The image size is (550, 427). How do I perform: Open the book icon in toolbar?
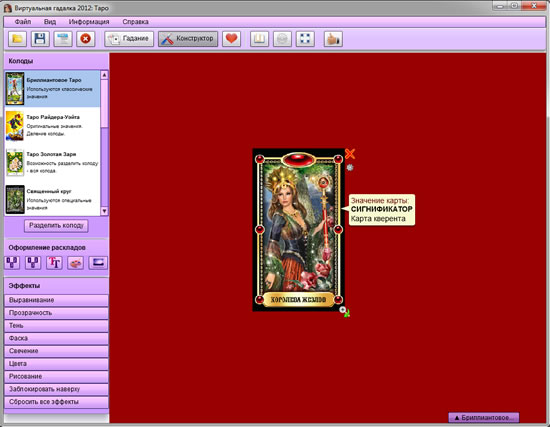[259, 39]
